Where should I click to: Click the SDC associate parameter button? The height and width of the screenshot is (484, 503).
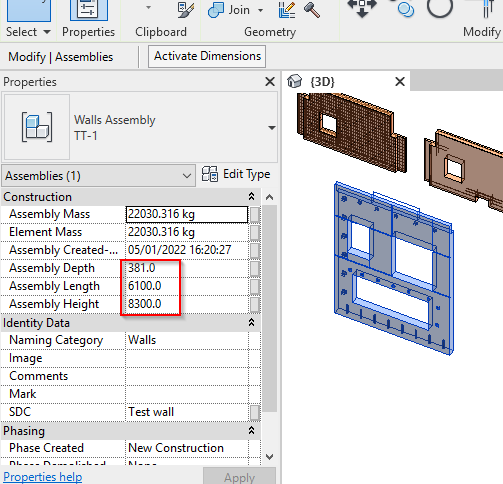point(255,412)
